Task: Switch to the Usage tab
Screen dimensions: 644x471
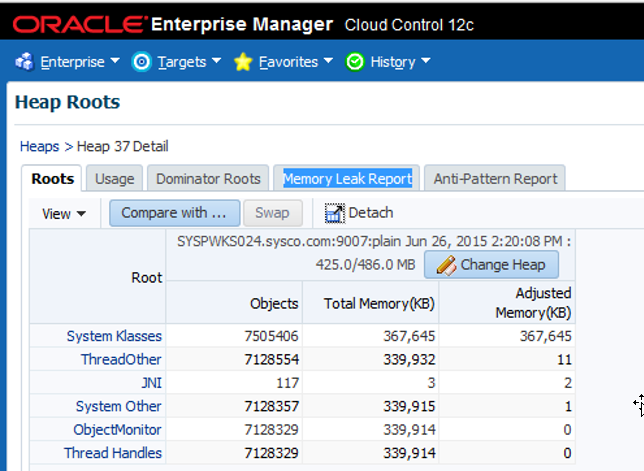Action: (115, 179)
